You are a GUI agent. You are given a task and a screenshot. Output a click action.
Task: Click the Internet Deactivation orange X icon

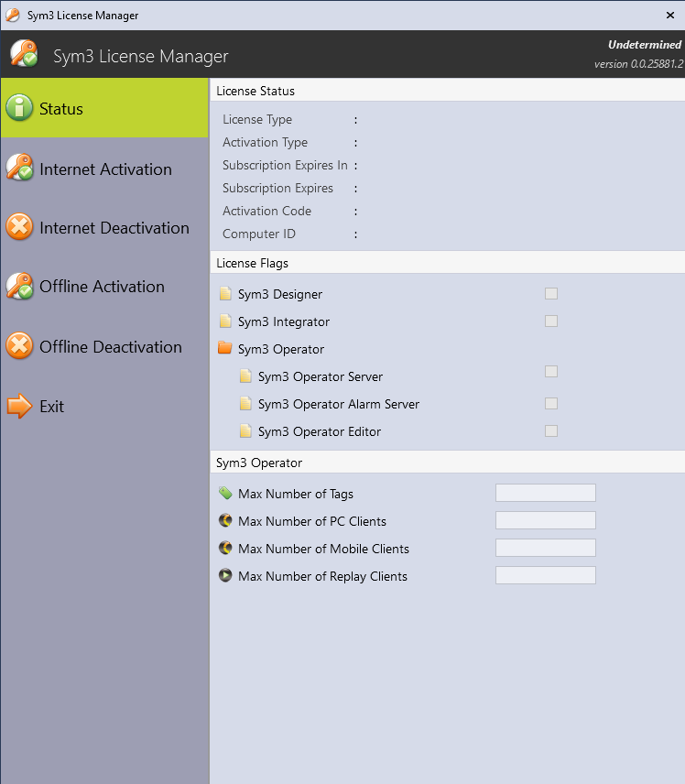click(19, 226)
